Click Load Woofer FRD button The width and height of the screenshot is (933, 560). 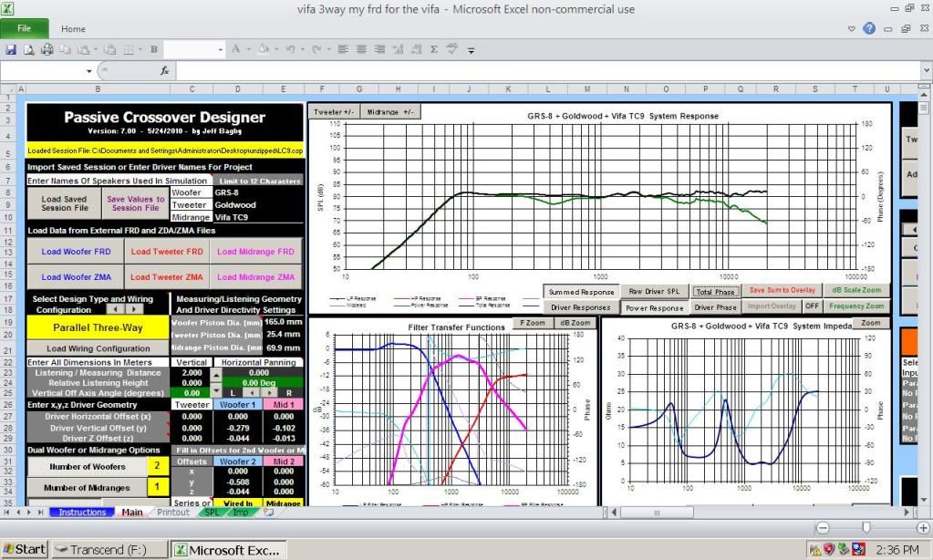(77, 251)
